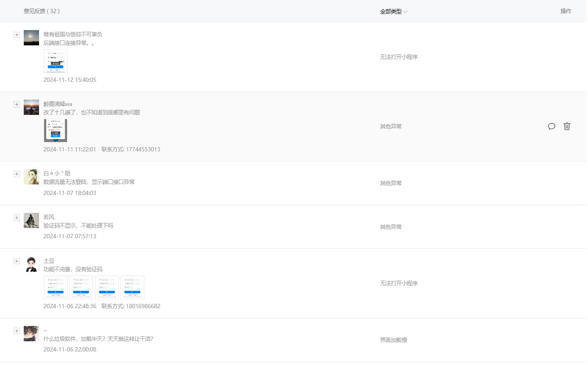Click the cartoon avatar of 土豆
This screenshot has width=588, height=365.
coord(31,264)
